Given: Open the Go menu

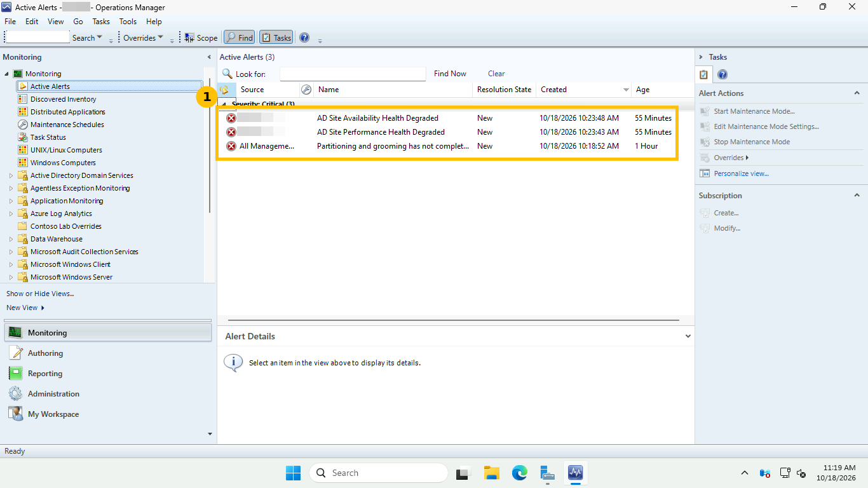Looking at the screenshot, I should pos(78,22).
